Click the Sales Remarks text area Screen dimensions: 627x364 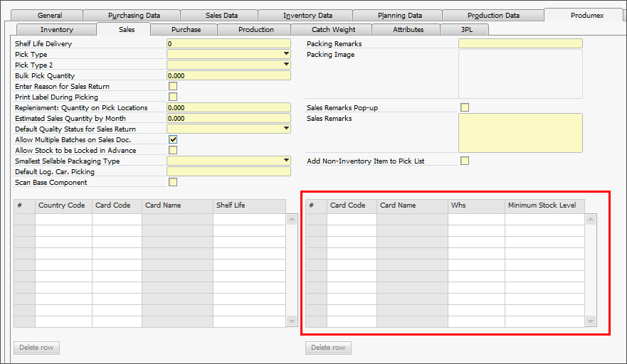coord(520,133)
